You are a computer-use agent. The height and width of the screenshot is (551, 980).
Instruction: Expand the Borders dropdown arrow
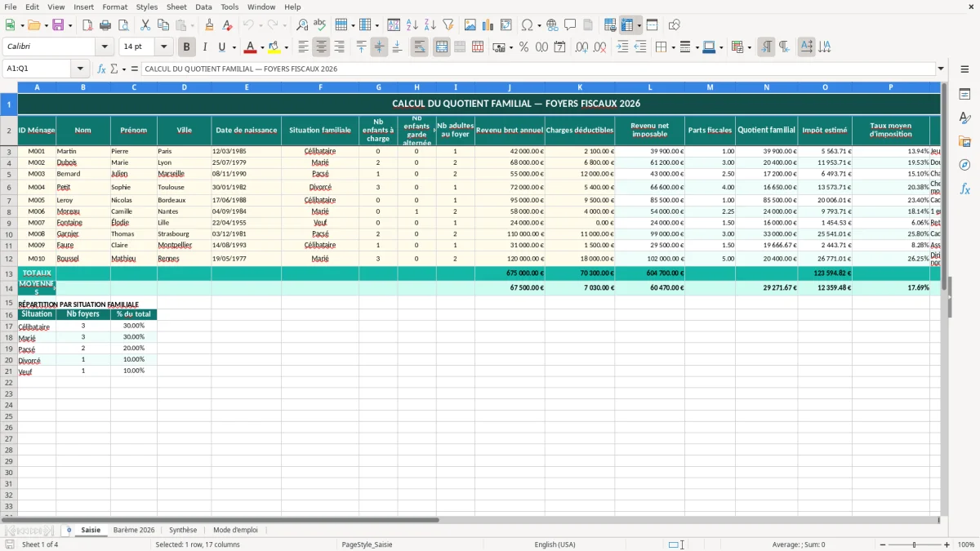673,47
